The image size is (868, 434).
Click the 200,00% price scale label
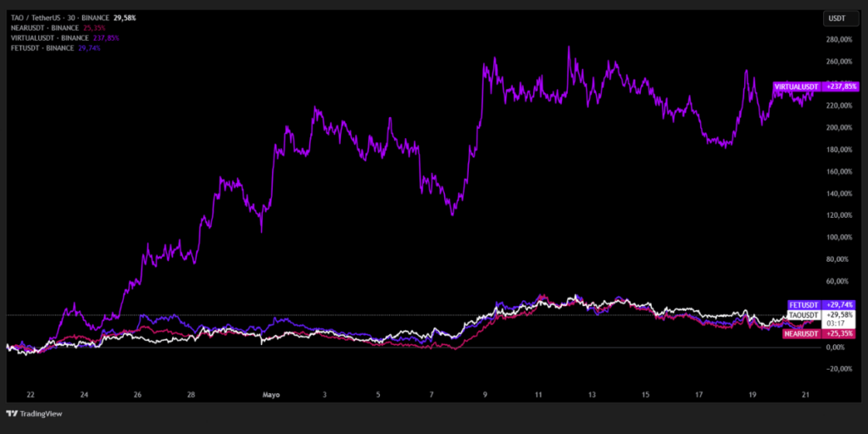point(839,127)
